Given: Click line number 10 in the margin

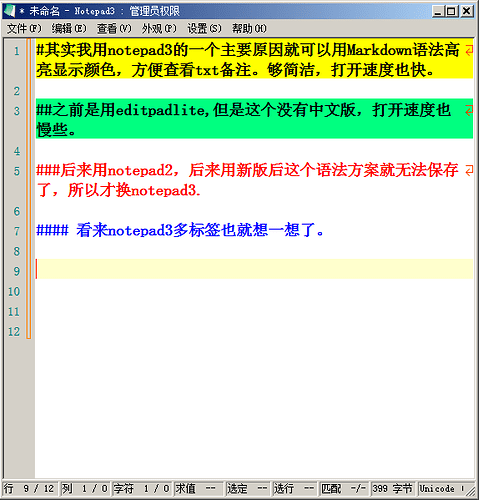Looking at the screenshot, I should click(x=14, y=291).
